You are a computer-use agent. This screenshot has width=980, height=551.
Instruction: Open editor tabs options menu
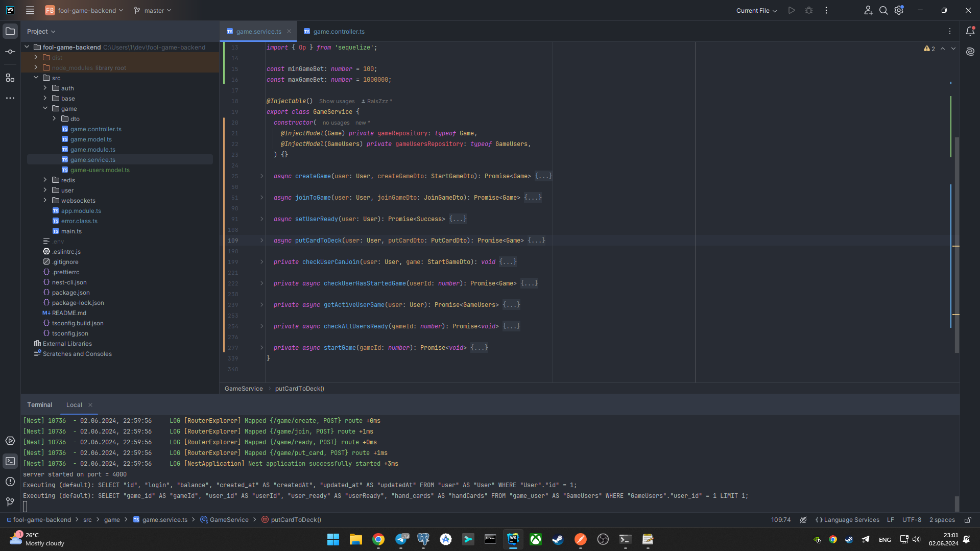[x=950, y=31]
